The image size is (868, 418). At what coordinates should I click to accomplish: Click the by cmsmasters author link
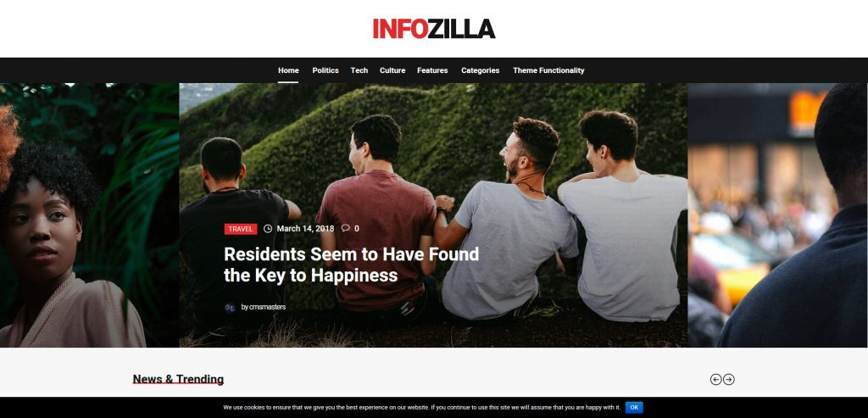(x=264, y=307)
